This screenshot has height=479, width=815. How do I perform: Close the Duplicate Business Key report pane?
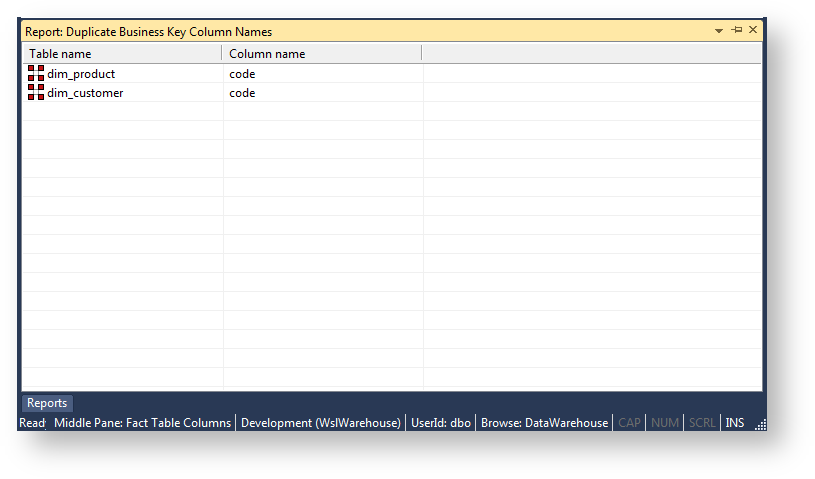click(753, 30)
